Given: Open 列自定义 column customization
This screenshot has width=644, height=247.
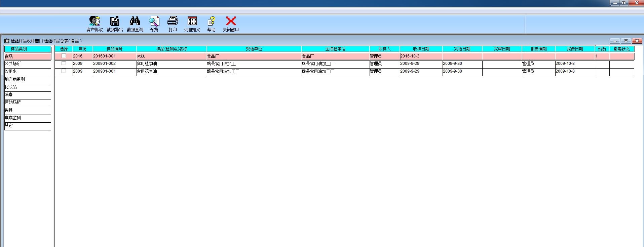Looking at the screenshot, I should coord(192,24).
